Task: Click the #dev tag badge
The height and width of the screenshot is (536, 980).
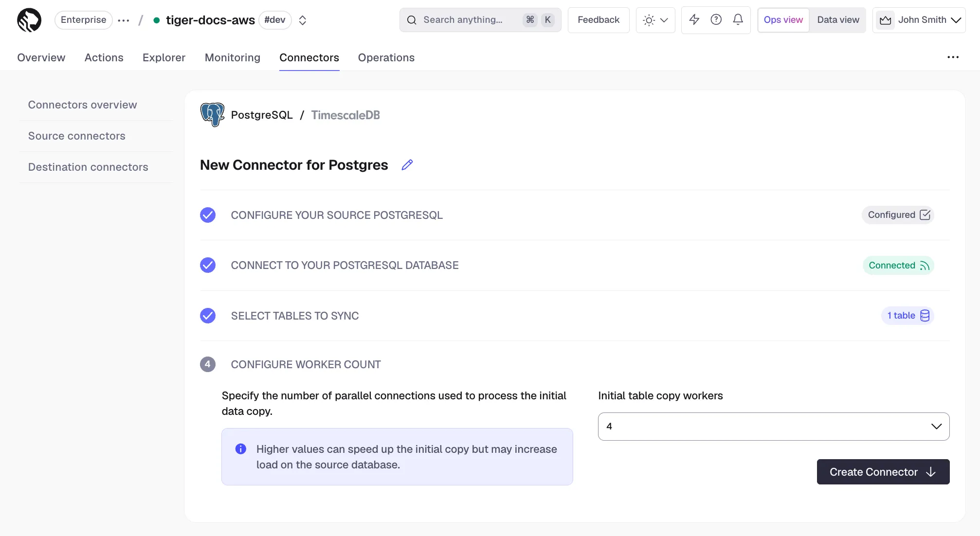Action: coord(275,20)
